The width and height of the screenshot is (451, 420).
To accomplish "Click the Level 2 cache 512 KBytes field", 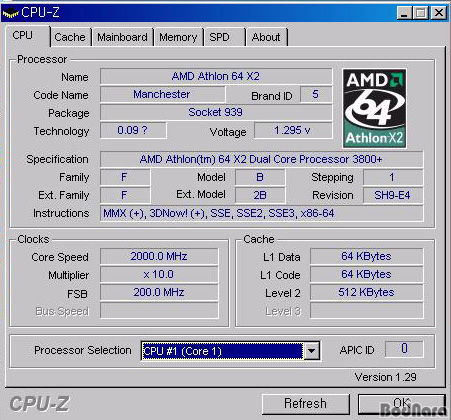I will coord(366,292).
